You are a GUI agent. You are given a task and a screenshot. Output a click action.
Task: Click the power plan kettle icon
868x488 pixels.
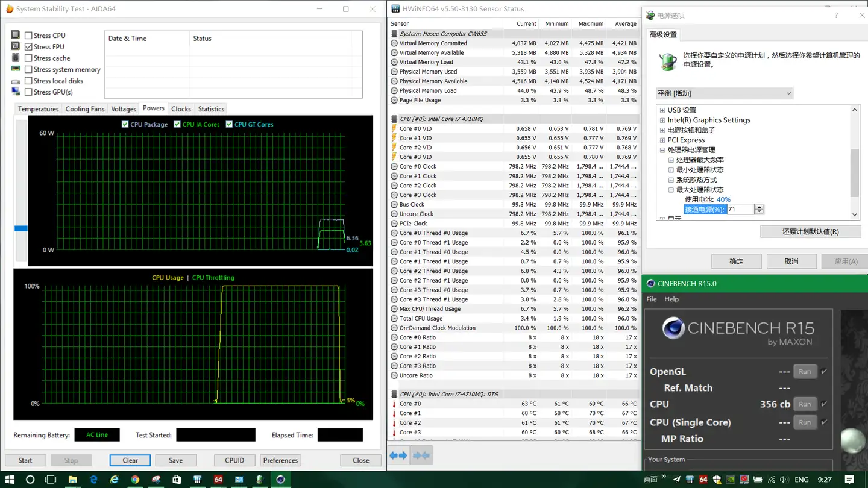tap(667, 60)
